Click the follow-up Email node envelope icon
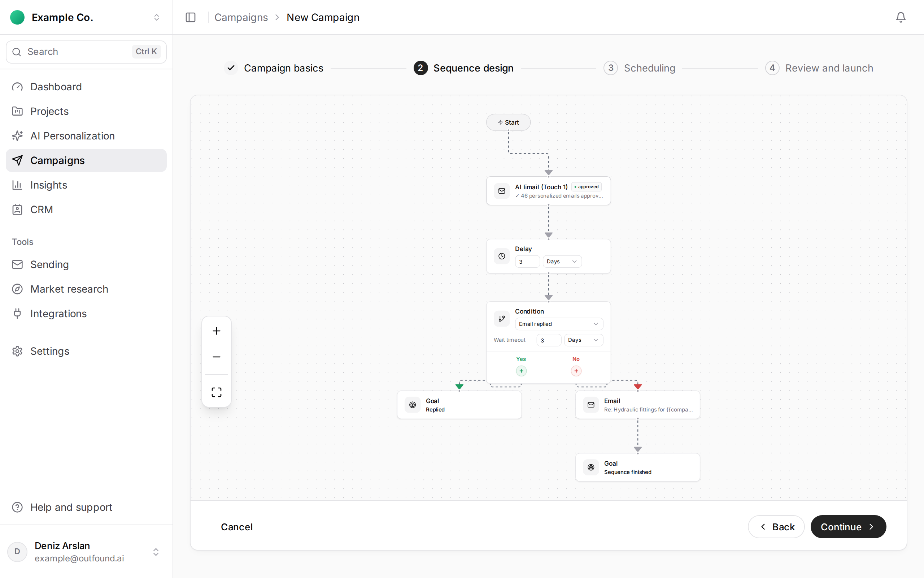Viewport: 924px width, 578px height. click(591, 405)
